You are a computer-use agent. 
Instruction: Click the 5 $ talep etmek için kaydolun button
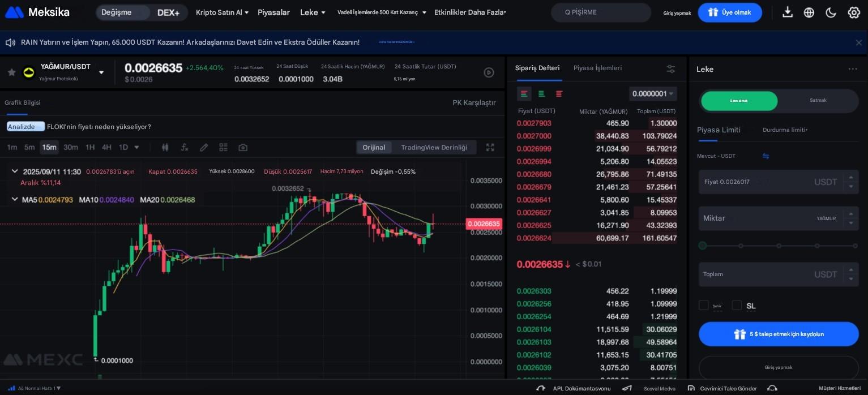point(779,334)
